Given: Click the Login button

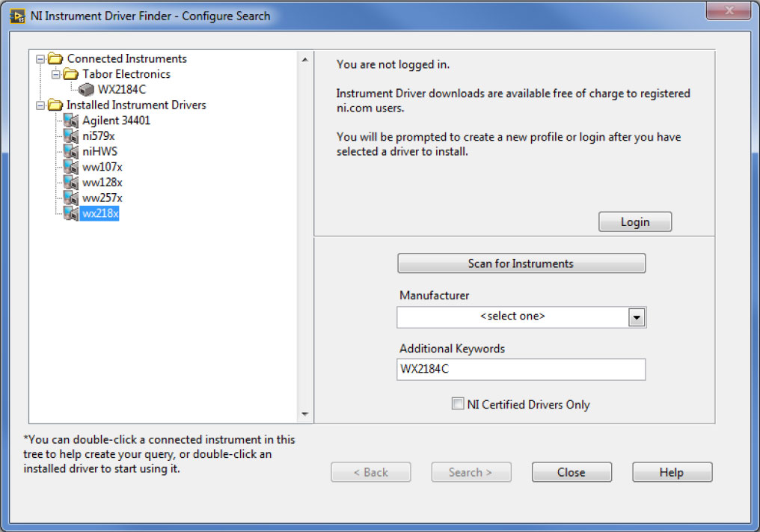Looking at the screenshot, I should click(634, 222).
